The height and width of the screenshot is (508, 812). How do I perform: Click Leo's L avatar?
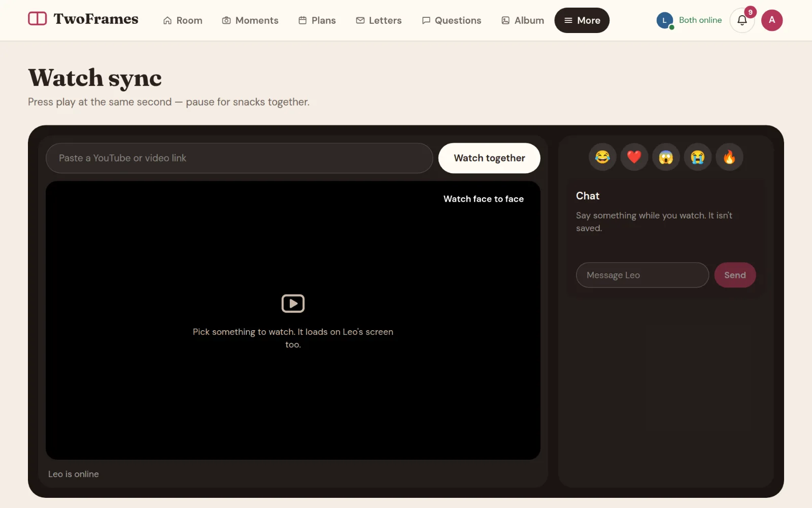coord(664,20)
